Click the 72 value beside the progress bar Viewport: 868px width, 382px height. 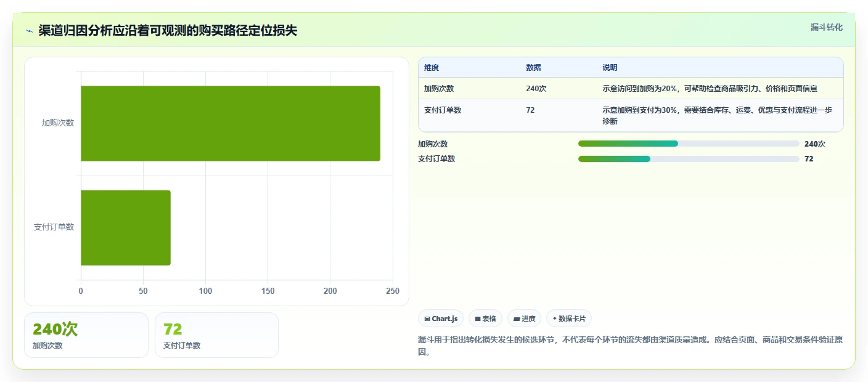click(x=809, y=159)
